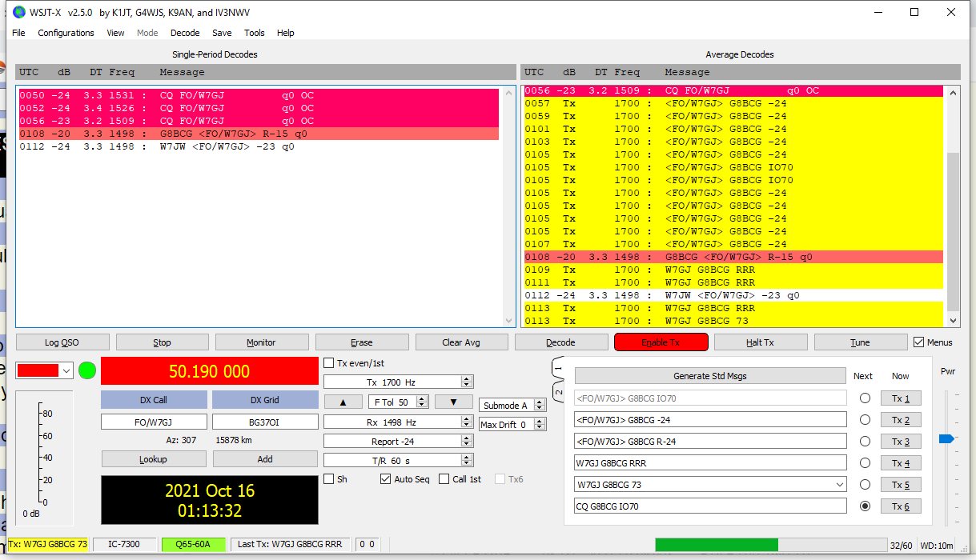Click the DX Grid field BG37OI

(x=265, y=422)
